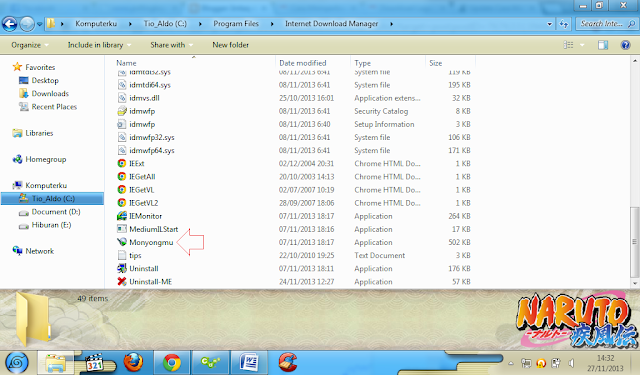Click the New folder button
640x375 pixels.
click(230, 45)
